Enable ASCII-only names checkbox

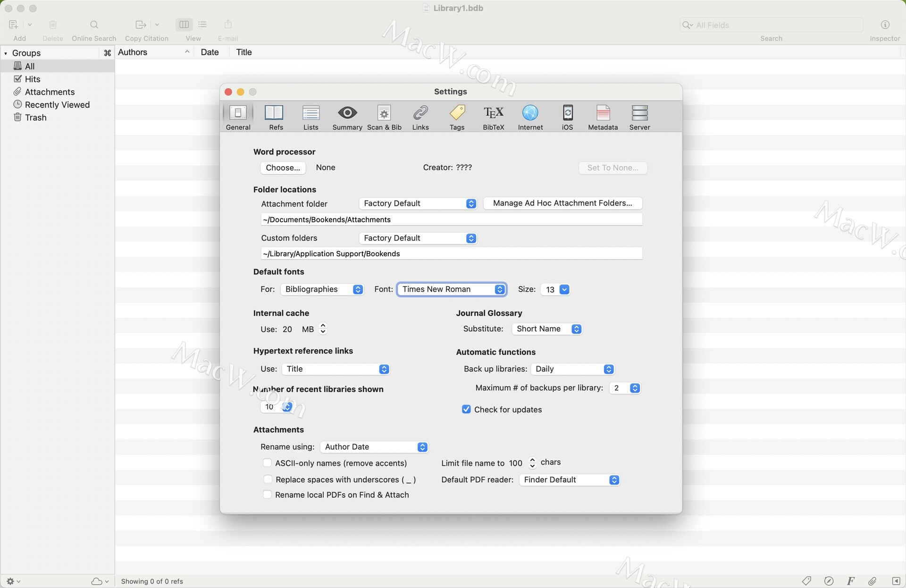(x=267, y=463)
